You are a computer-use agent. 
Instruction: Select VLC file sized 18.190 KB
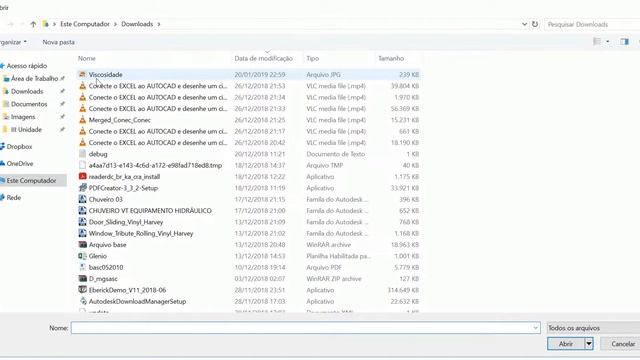tap(248, 143)
